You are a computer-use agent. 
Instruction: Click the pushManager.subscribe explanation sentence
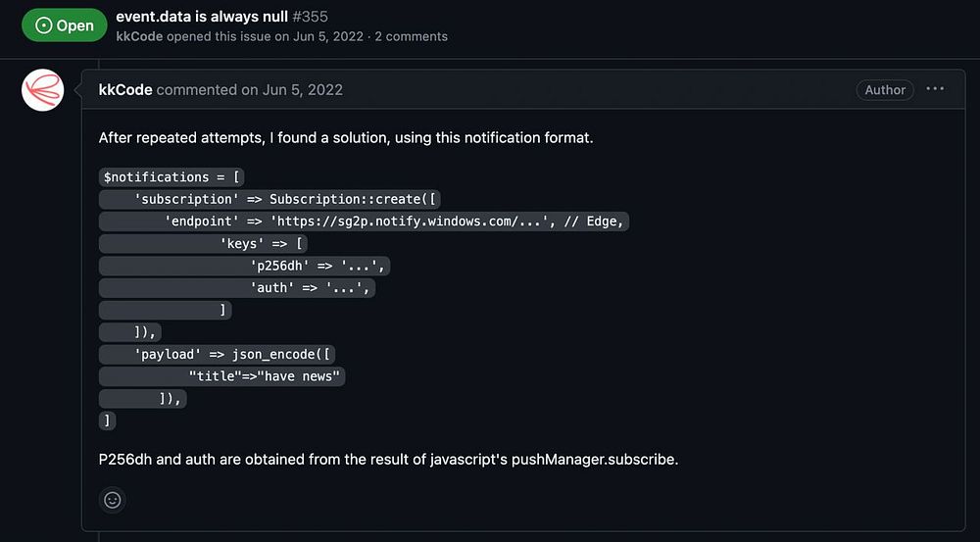point(388,459)
